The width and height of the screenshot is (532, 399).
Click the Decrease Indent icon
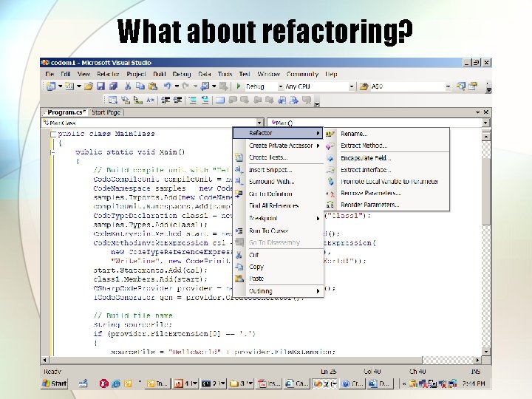[166, 100]
